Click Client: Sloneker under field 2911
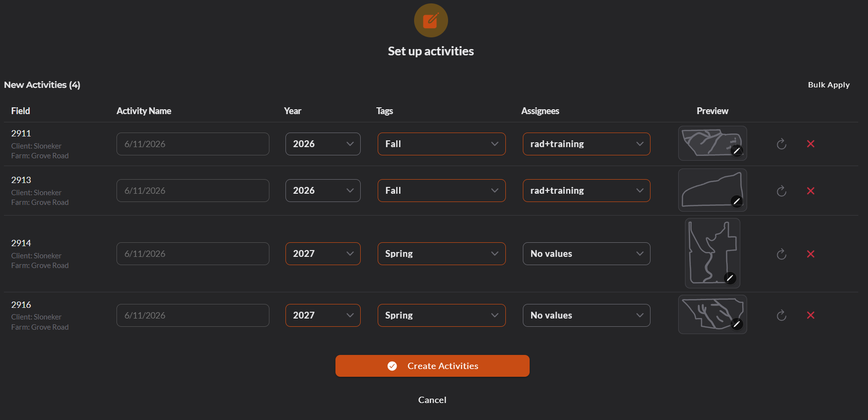 coord(36,146)
